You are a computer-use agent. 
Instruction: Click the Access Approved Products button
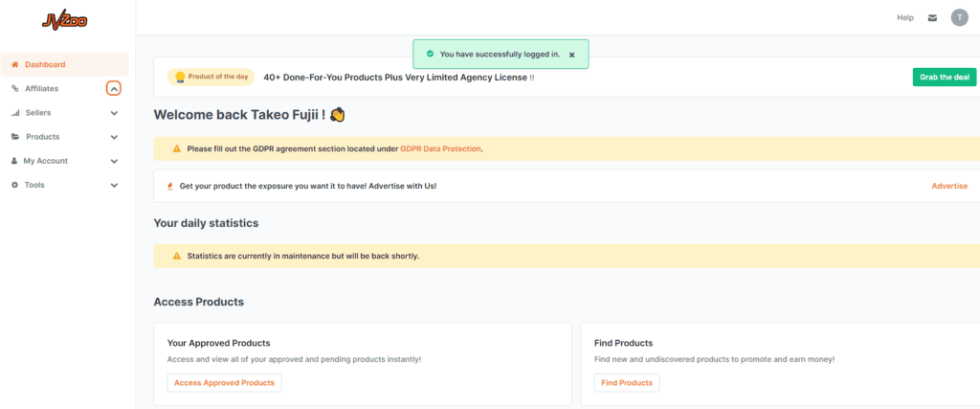[224, 383]
